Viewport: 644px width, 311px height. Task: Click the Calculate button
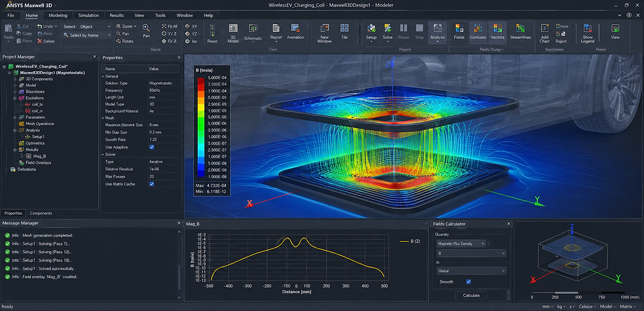(x=472, y=295)
